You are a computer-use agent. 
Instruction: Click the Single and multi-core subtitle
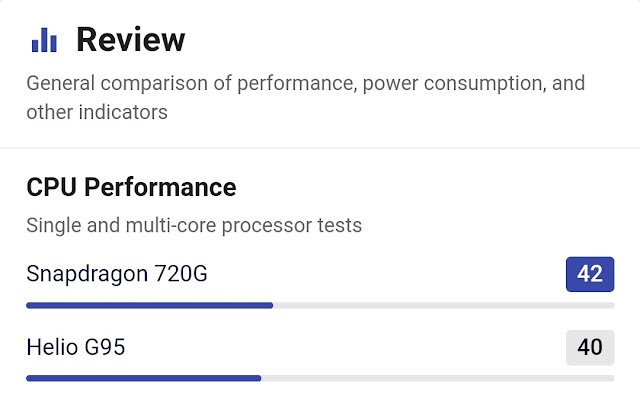pyautogui.click(x=194, y=225)
